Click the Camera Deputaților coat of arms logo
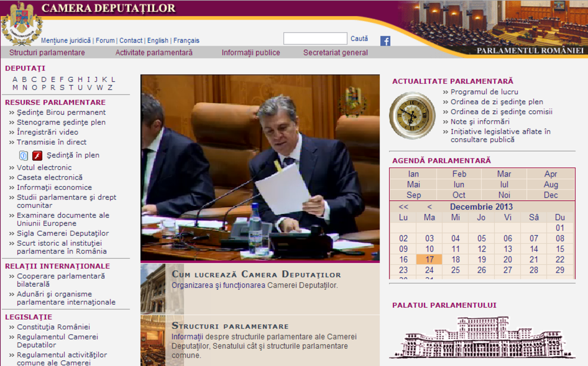Image resolution: width=588 pixels, height=366 pixels. click(x=21, y=24)
